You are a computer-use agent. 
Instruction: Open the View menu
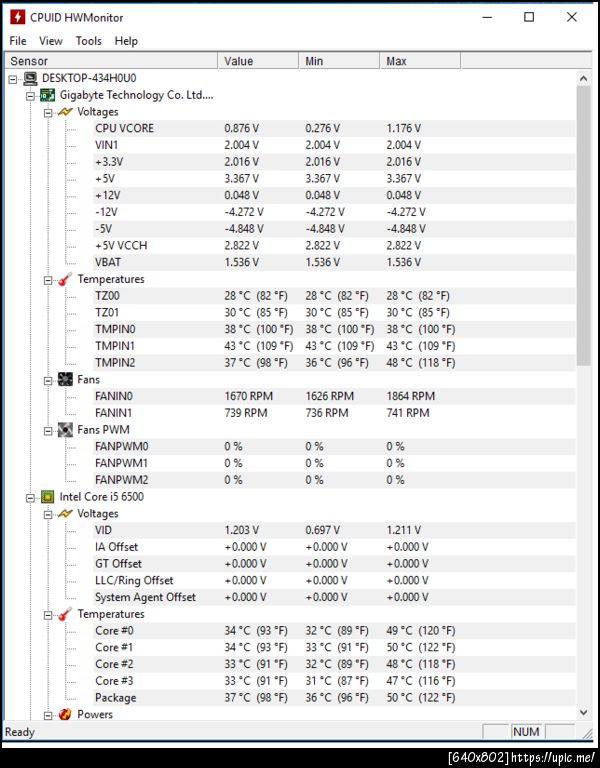click(51, 41)
